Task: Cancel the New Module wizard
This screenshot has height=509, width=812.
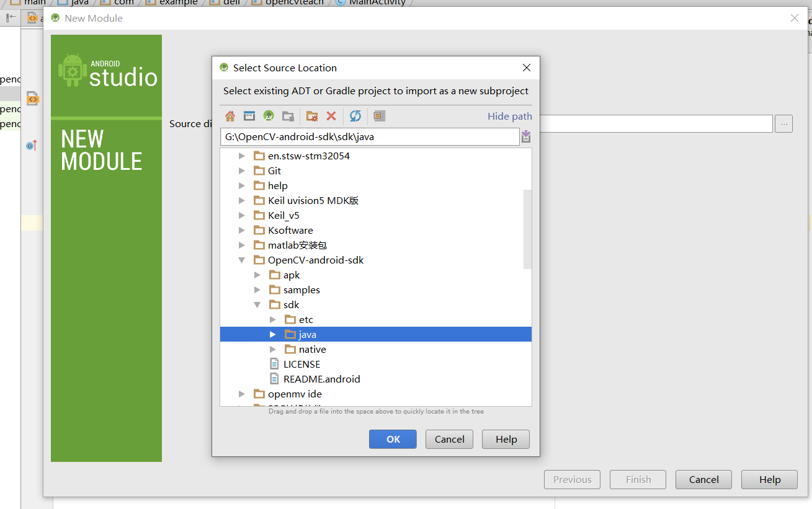Action: click(x=703, y=479)
